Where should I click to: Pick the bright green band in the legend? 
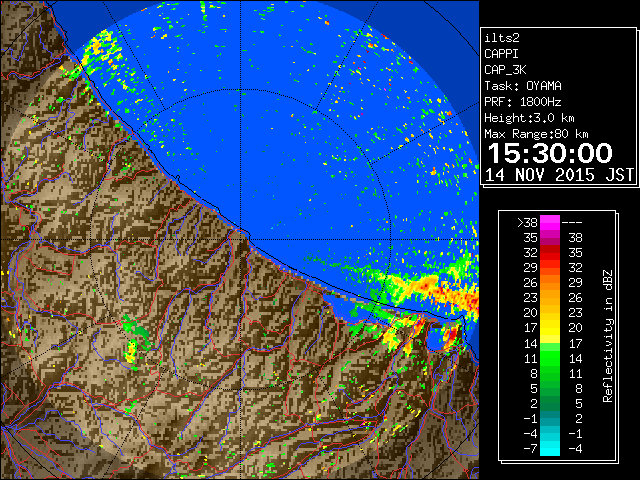tap(550, 358)
